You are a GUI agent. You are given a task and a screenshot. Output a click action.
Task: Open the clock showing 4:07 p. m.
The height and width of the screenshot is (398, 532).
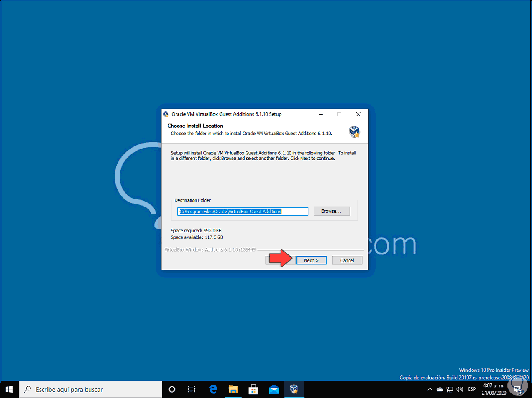[x=494, y=389]
